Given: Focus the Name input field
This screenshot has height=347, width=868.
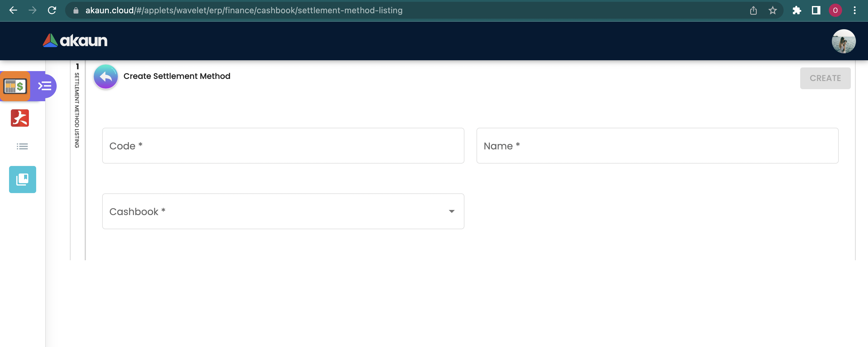Looking at the screenshot, I should (657, 145).
